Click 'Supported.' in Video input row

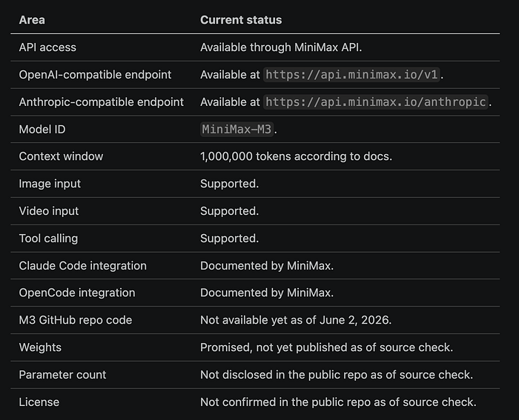pyautogui.click(x=229, y=211)
